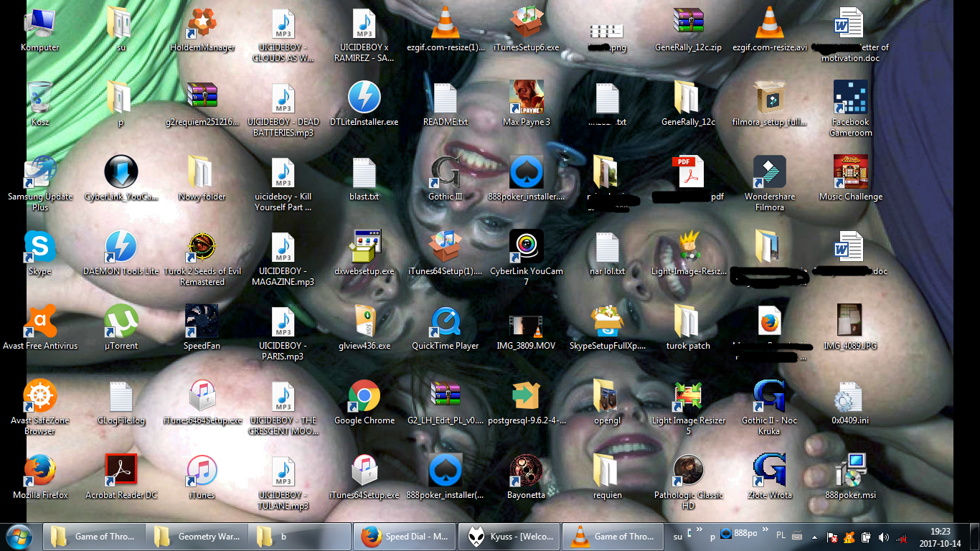Screen dimensions: 980x551
Task: Select the ezgif.com-resize.avi video file
Action: pos(770,30)
